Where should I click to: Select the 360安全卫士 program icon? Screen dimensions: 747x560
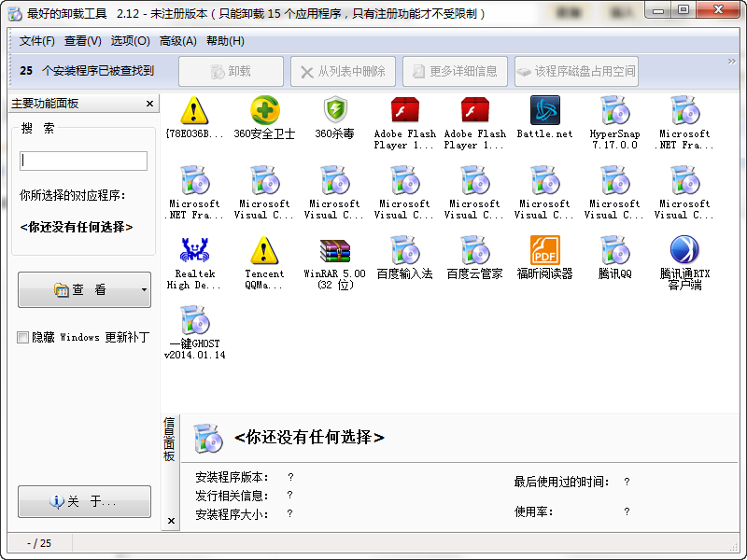[265, 110]
